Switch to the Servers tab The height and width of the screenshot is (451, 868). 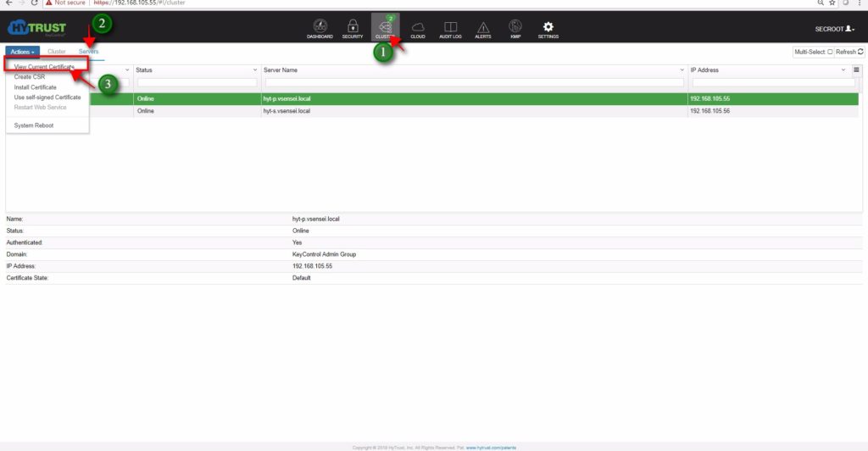pyautogui.click(x=88, y=53)
